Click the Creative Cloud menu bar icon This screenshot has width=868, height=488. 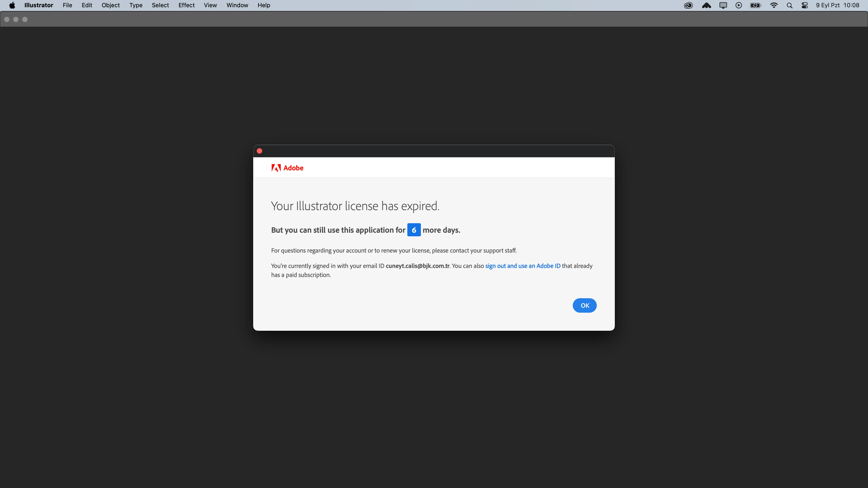pos(688,5)
